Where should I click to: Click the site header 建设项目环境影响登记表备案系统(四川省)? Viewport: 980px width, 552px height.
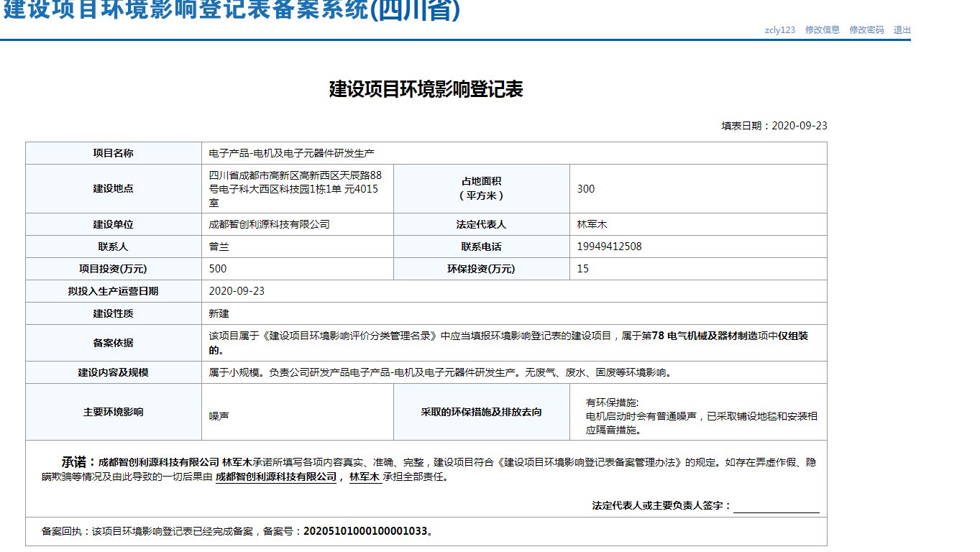point(232,11)
